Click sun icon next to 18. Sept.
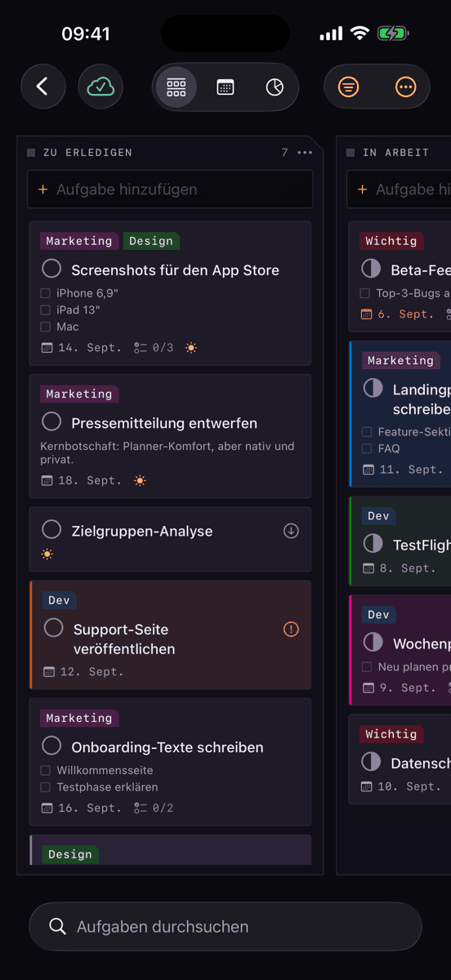 [140, 481]
